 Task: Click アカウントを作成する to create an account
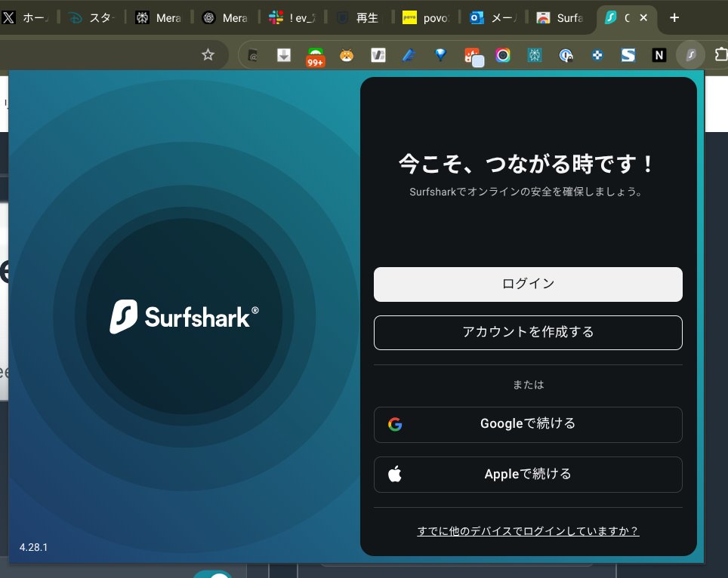click(x=528, y=333)
